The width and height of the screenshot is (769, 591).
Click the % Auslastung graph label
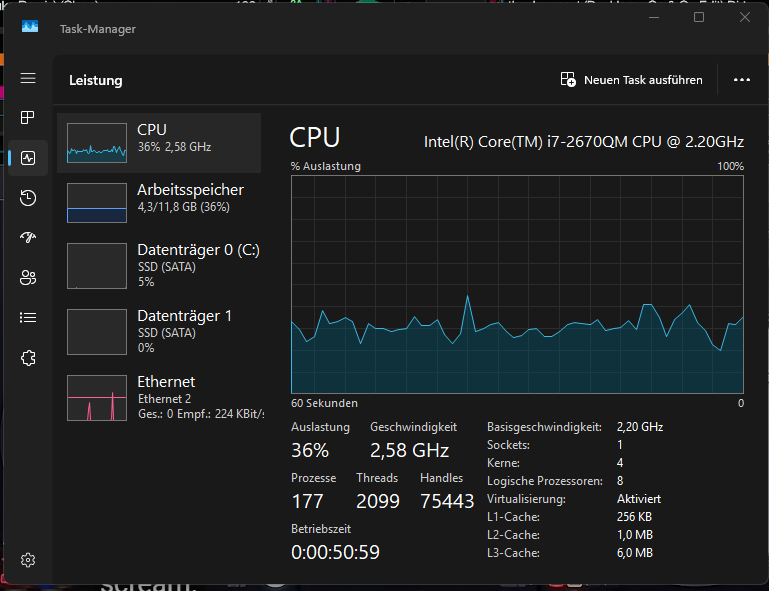pyautogui.click(x=326, y=166)
